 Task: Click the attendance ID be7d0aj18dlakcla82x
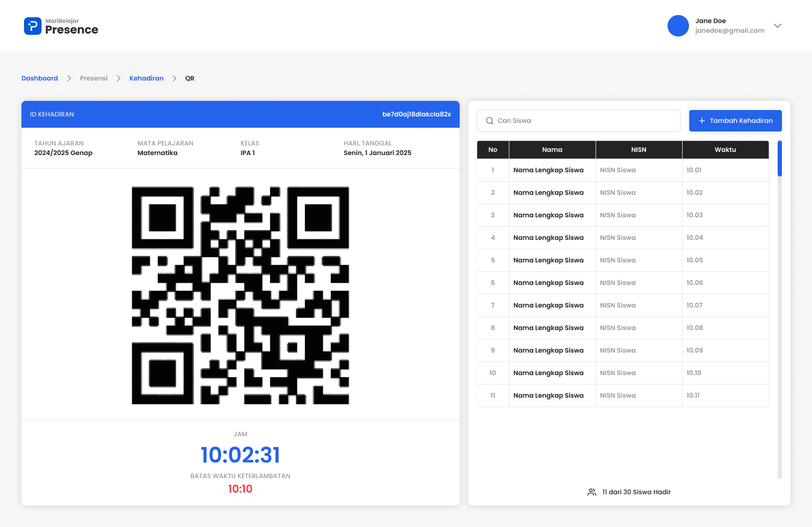click(x=417, y=114)
